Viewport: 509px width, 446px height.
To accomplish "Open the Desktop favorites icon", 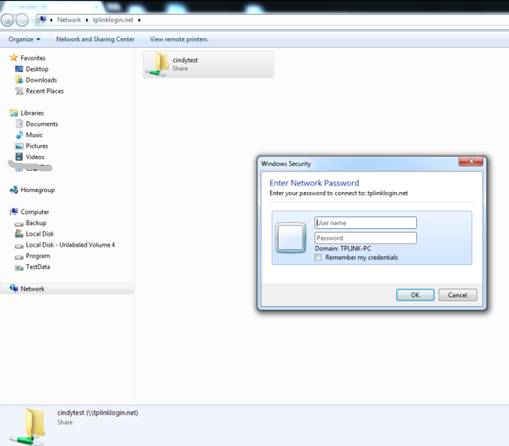I will pos(19,69).
